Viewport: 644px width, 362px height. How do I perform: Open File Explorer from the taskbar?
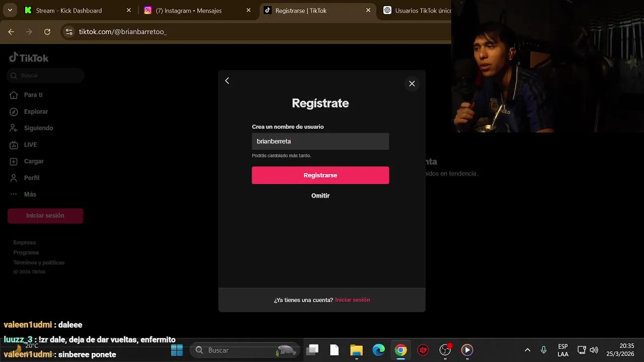point(356,350)
